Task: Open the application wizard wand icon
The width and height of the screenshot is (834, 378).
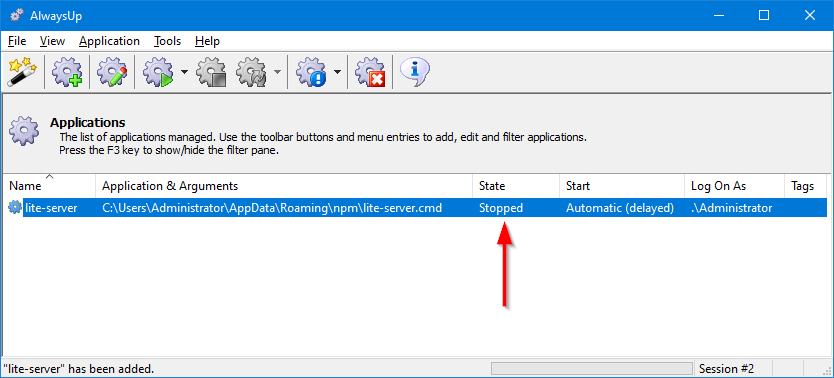Action: 22,72
